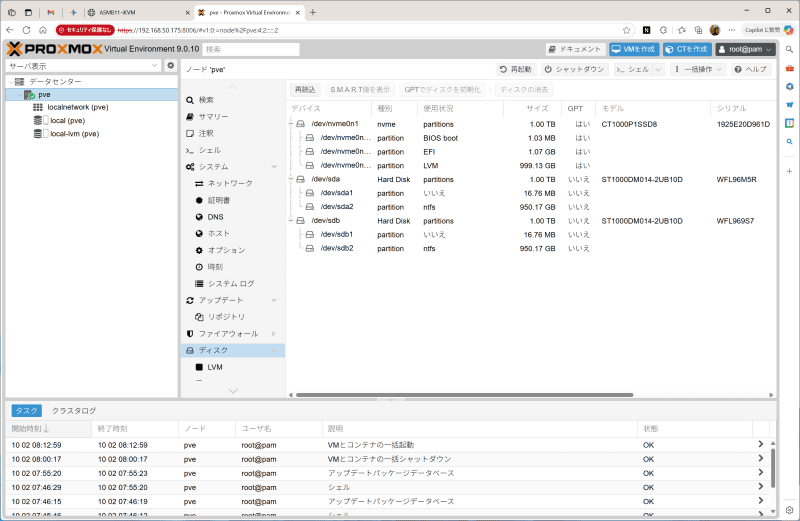Open the root@pam user dropdown
Image resolution: width=800 pixels, height=521 pixels.
point(745,49)
